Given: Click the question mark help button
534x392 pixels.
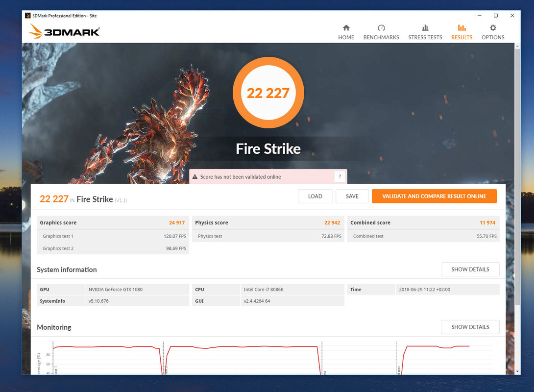Looking at the screenshot, I should 340,176.
